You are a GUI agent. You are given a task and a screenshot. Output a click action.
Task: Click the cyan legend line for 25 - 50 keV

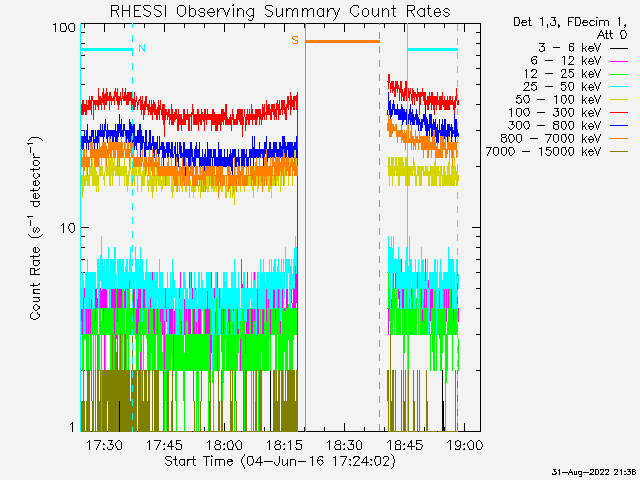[x=619, y=87]
